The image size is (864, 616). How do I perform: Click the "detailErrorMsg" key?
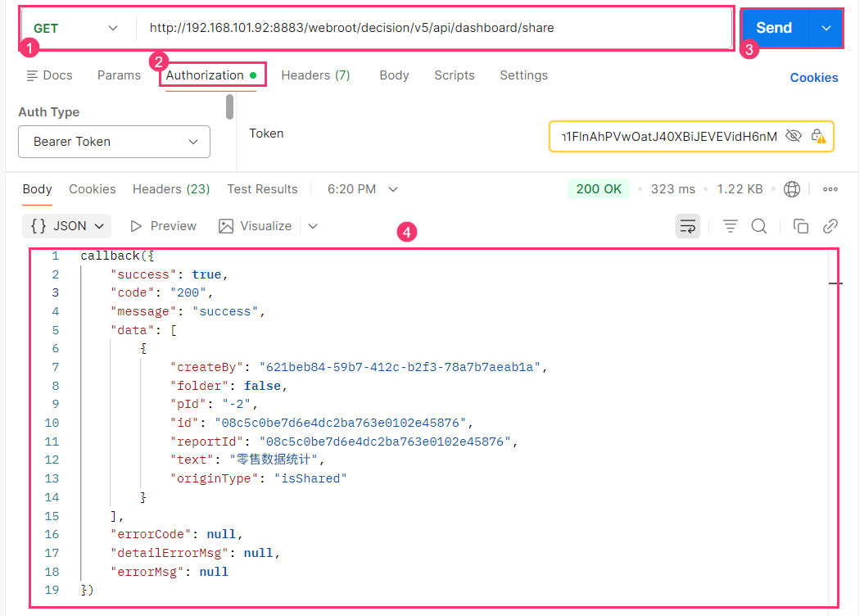click(x=170, y=553)
